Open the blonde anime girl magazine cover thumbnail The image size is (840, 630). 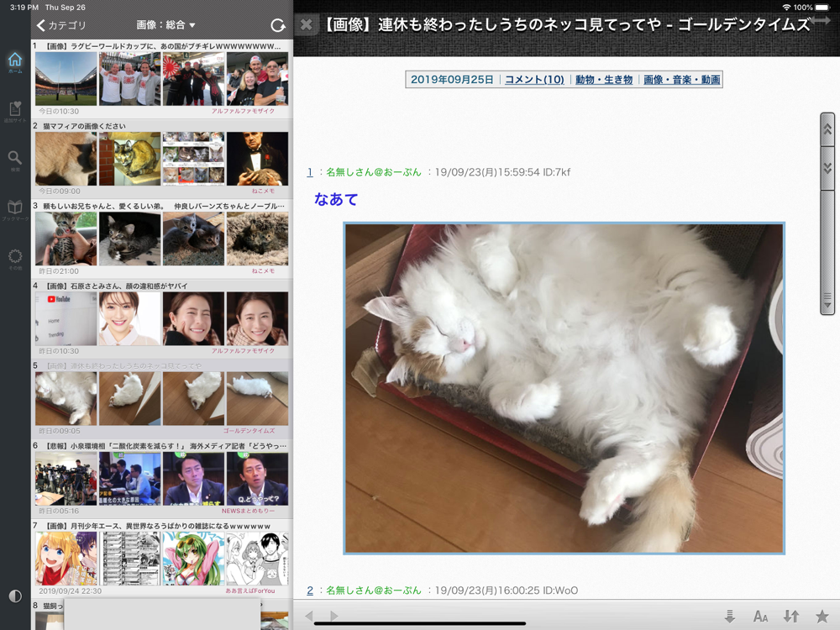pos(66,559)
